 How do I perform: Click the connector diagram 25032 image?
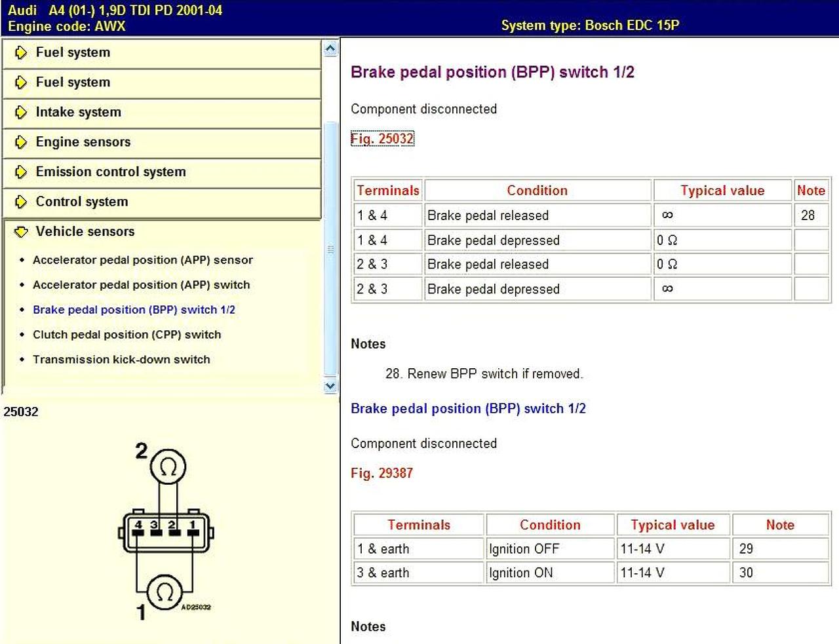[x=166, y=531]
